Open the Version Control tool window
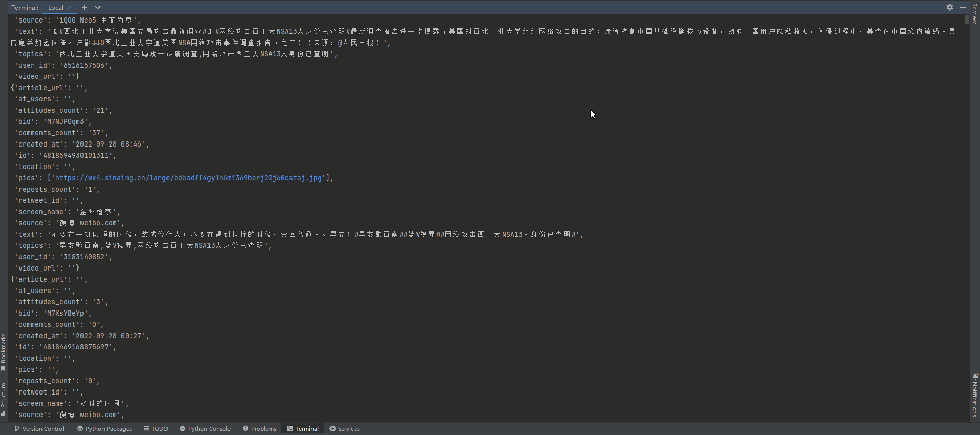Viewport: 980px width, 435px height. pos(39,429)
